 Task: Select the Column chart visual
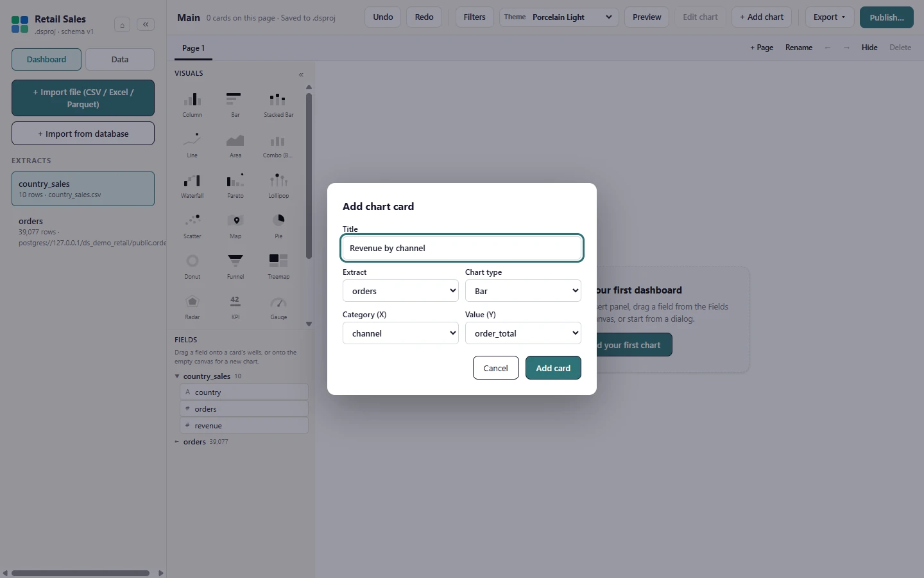click(x=192, y=105)
